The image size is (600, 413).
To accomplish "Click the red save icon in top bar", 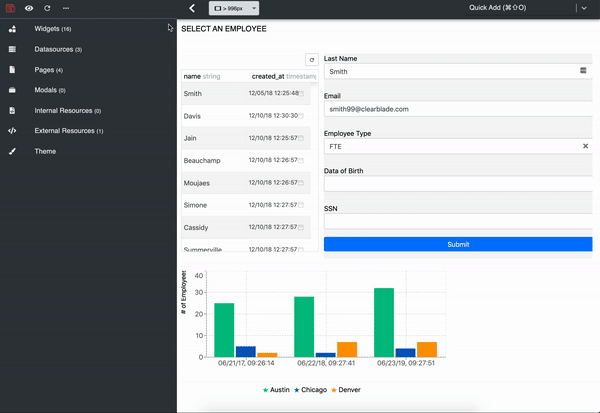I will click(x=11, y=8).
